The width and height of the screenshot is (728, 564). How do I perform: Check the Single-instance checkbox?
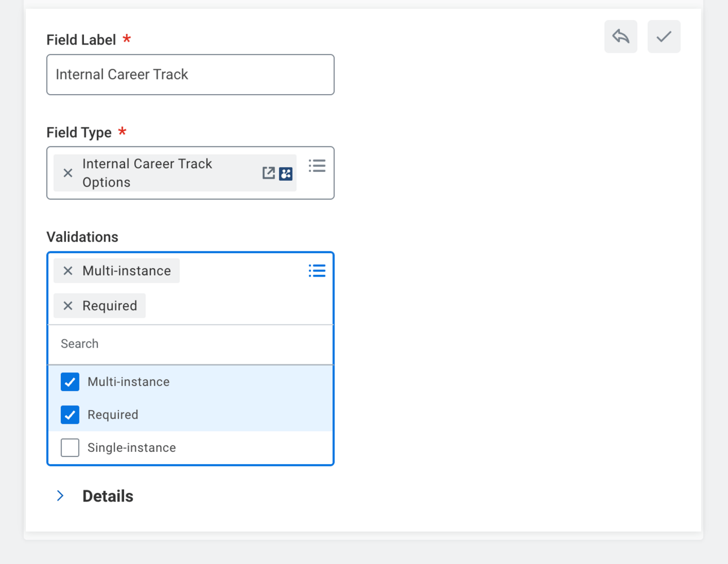70,448
